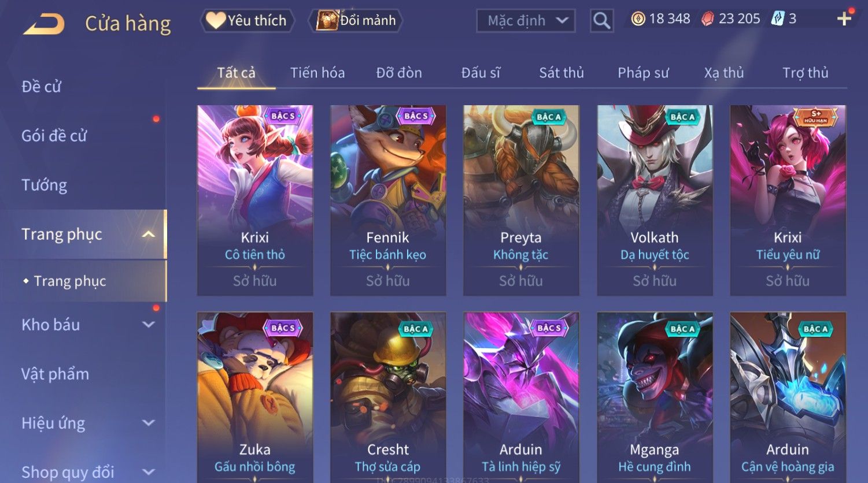Select the Tiến hóa tab

tap(317, 73)
